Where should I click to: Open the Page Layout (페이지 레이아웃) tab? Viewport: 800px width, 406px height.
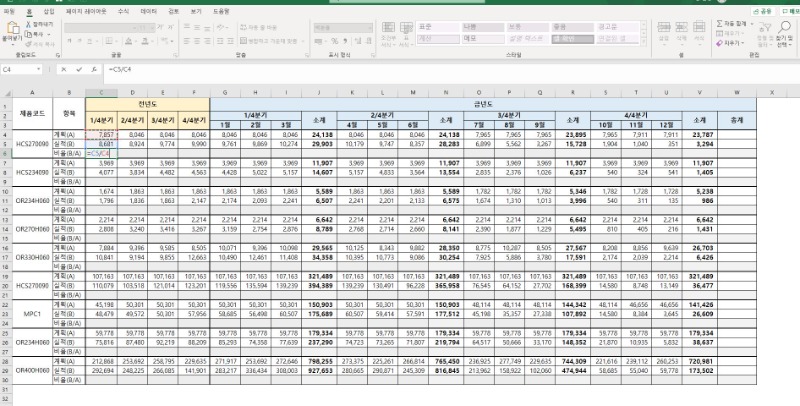point(86,11)
